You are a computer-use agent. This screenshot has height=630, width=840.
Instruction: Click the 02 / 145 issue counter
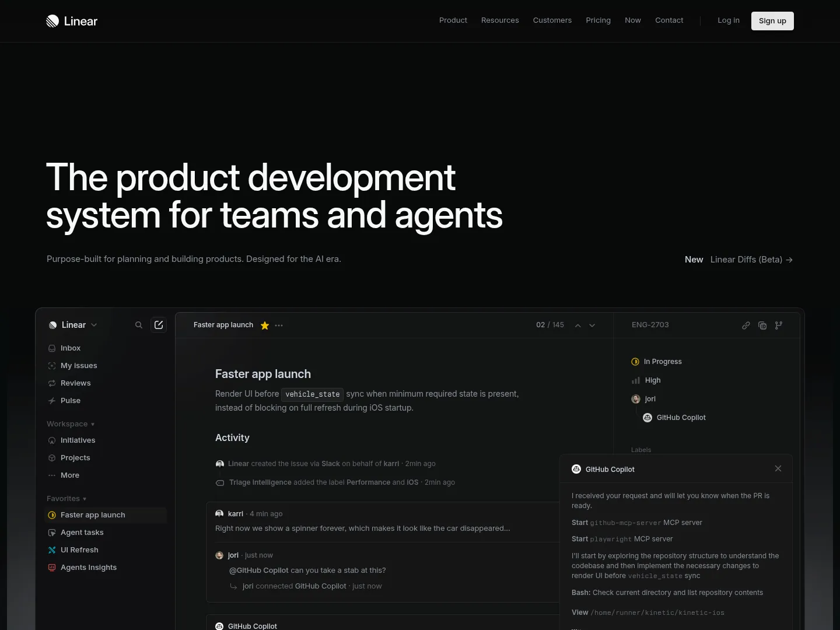(550, 325)
